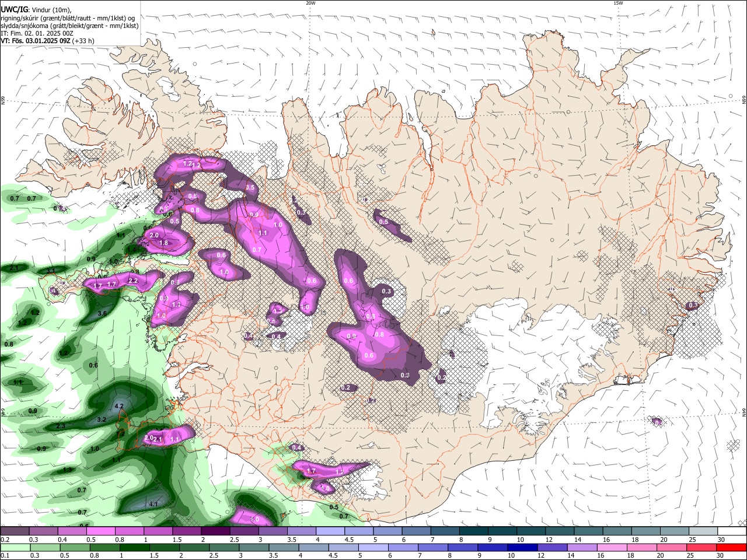Click the 2.3 rainfall value on the map

[61, 426]
